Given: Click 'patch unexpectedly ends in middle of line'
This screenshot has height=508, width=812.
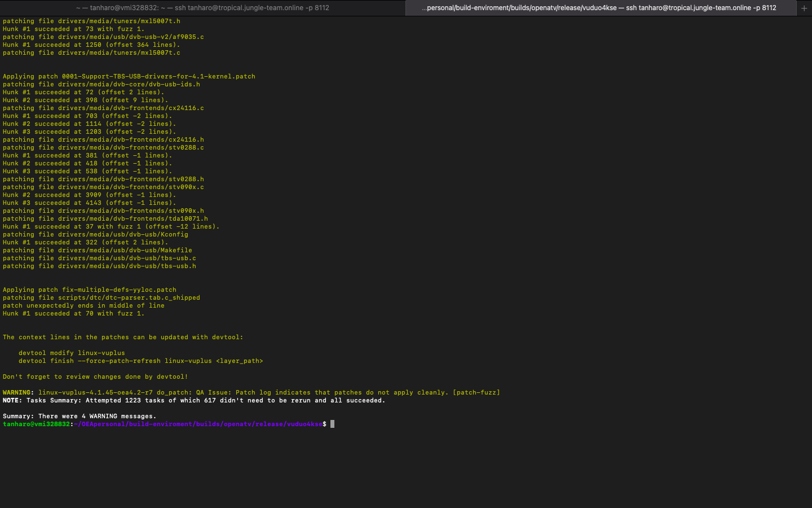Looking at the screenshot, I should pyautogui.click(x=83, y=305).
